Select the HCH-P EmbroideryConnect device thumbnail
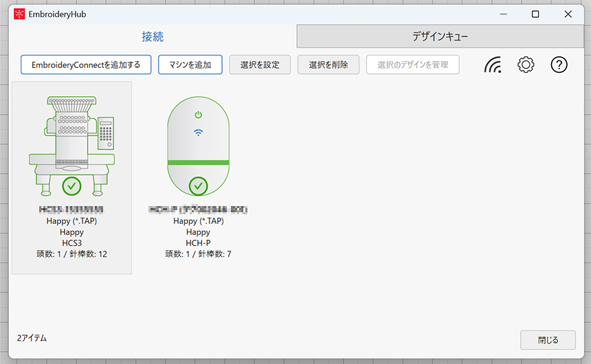 tap(198, 146)
